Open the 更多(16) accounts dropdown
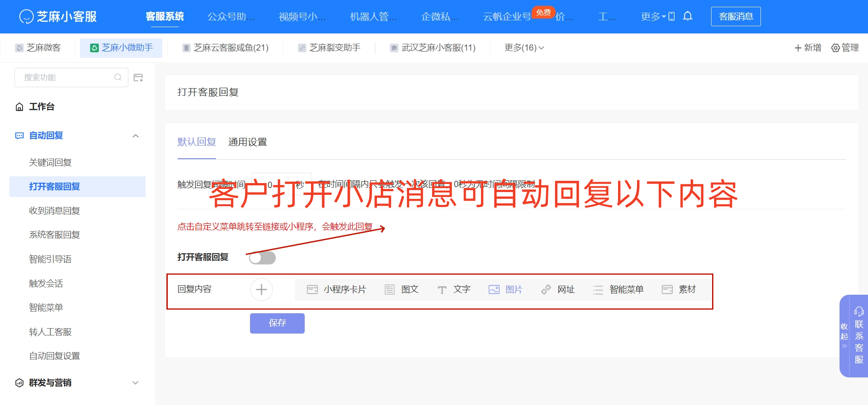This screenshot has height=405, width=868. 524,48
